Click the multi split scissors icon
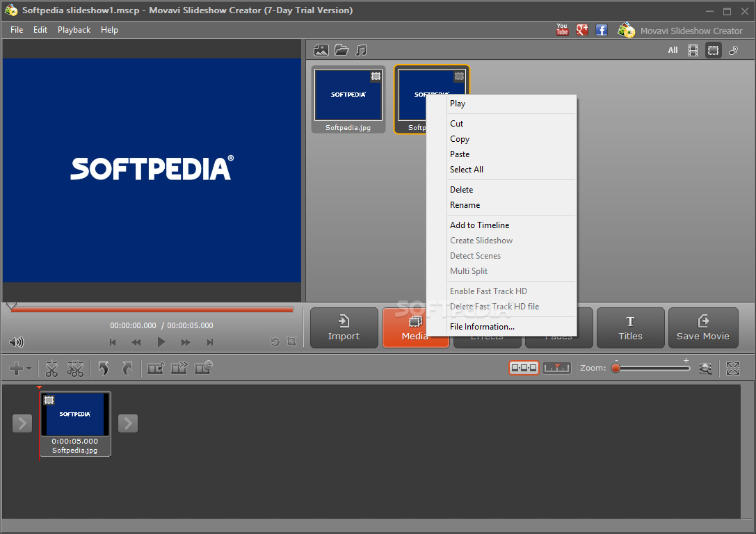 [75, 369]
